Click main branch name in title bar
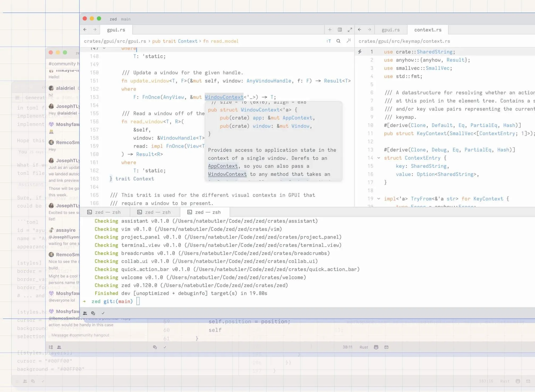Image resolution: width=535 pixels, height=392 pixels. [126, 19]
